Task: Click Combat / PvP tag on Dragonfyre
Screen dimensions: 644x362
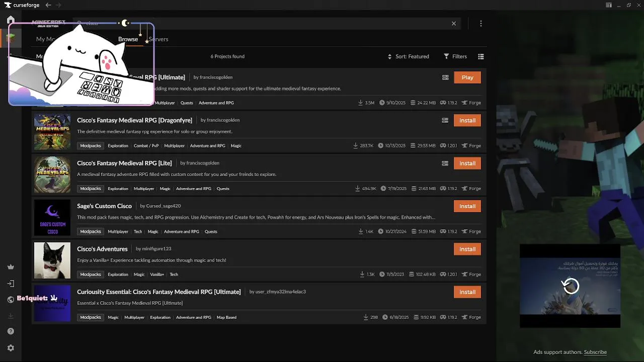Action: click(146, 146)
